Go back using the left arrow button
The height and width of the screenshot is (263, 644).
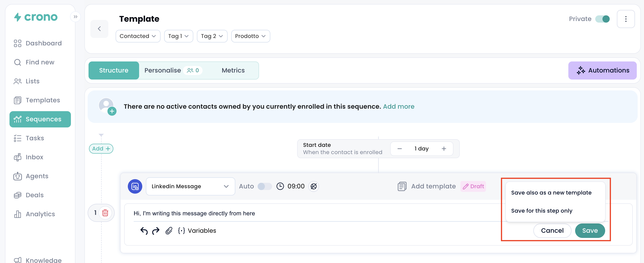click(99, 29)
